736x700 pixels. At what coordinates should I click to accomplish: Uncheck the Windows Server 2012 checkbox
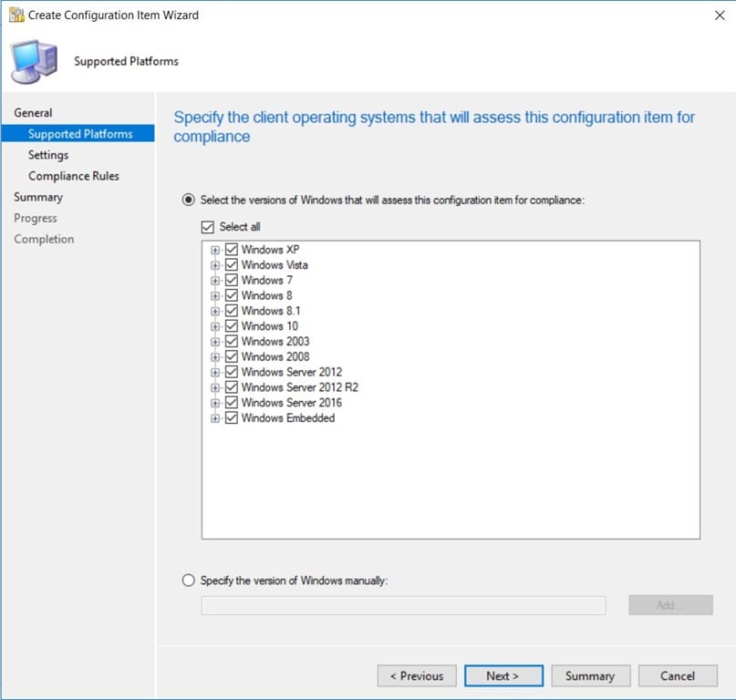click(232, 372)
